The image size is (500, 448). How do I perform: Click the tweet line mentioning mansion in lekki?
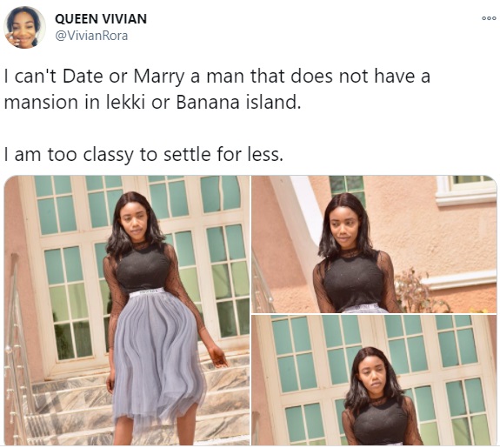click(x=152, y=103)
